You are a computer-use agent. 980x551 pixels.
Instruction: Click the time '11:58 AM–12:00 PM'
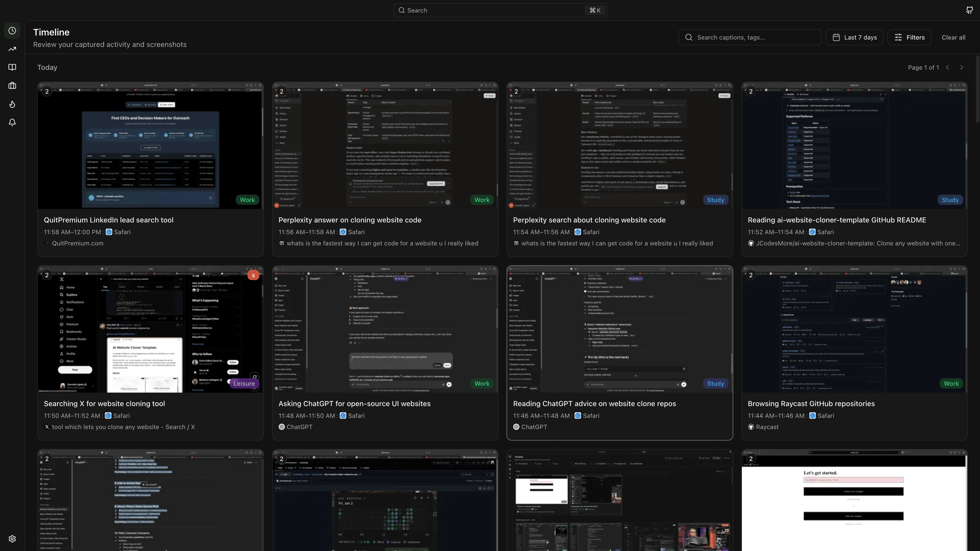pos(72,232)
